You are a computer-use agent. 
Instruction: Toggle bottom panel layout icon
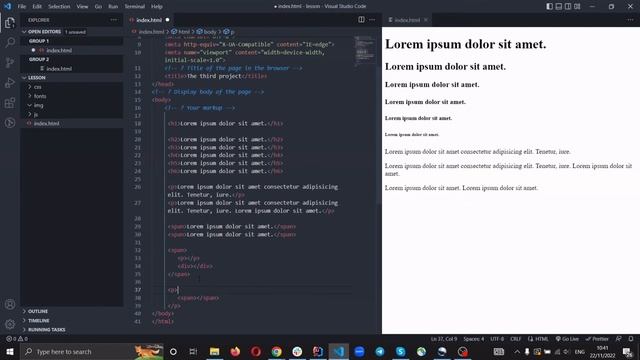pos(559,6)
